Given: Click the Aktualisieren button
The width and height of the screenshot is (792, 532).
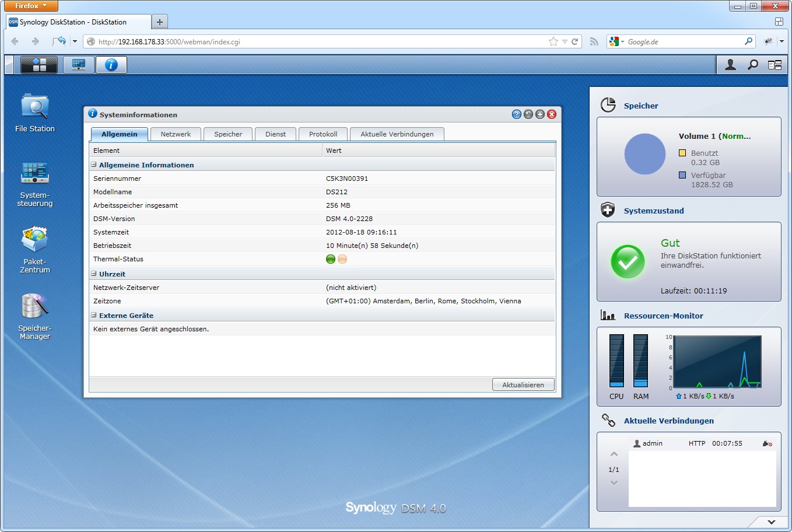Looking at the screenshot, I should tap(523, 385).
